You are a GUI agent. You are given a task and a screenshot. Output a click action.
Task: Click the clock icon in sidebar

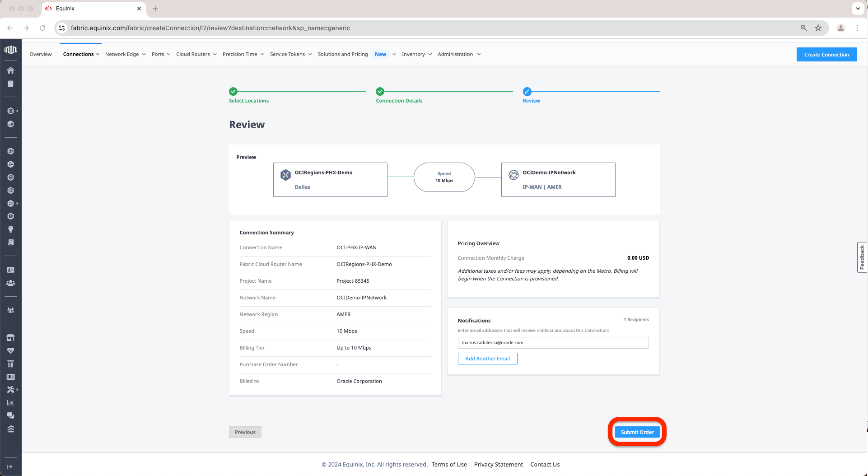click(10, 216)
